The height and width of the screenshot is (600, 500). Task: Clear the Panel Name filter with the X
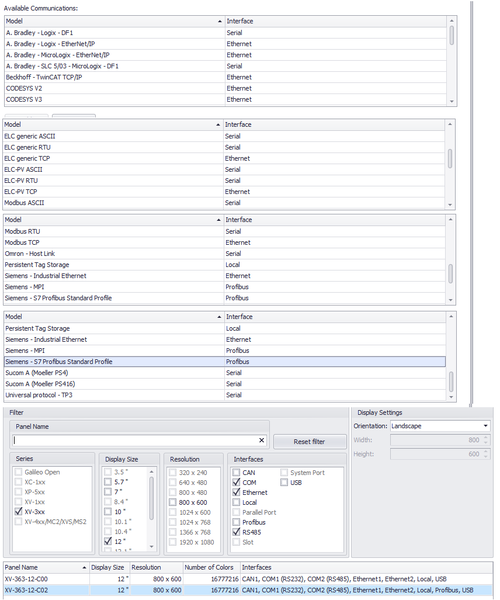click(x=262, y=440)
